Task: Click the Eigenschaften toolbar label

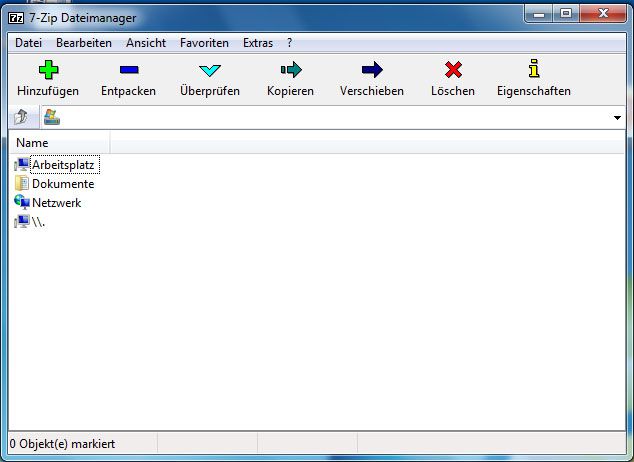Action: (534, 91)
